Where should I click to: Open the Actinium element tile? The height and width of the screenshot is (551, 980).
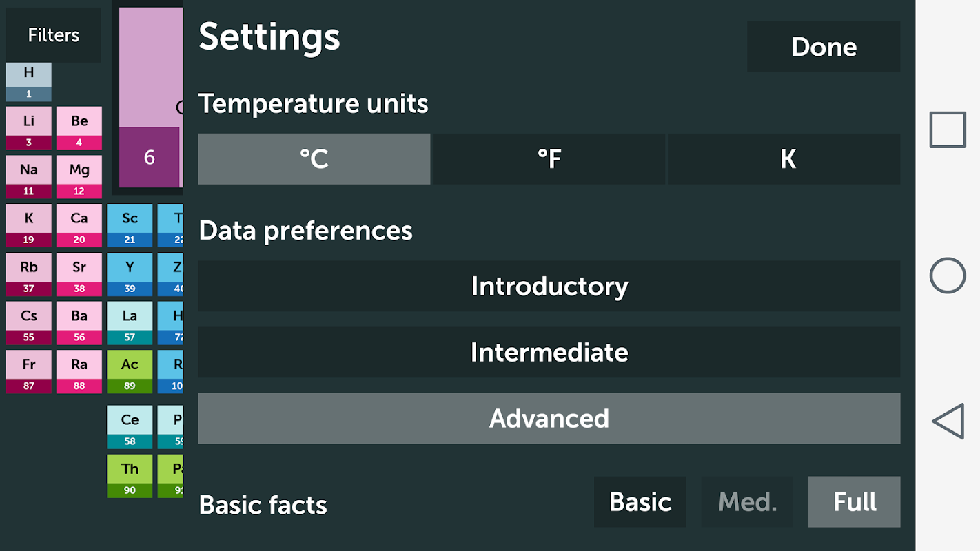tap(130, 372)
